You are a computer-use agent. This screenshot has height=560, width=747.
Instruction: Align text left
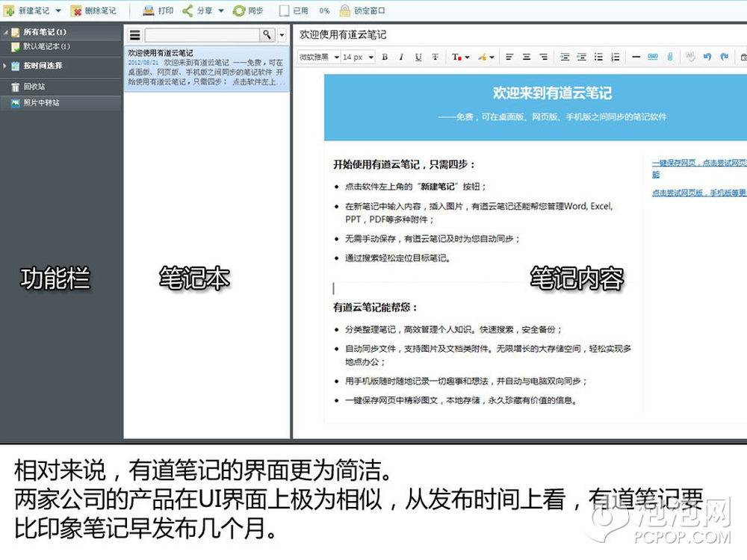pos(509,57)
